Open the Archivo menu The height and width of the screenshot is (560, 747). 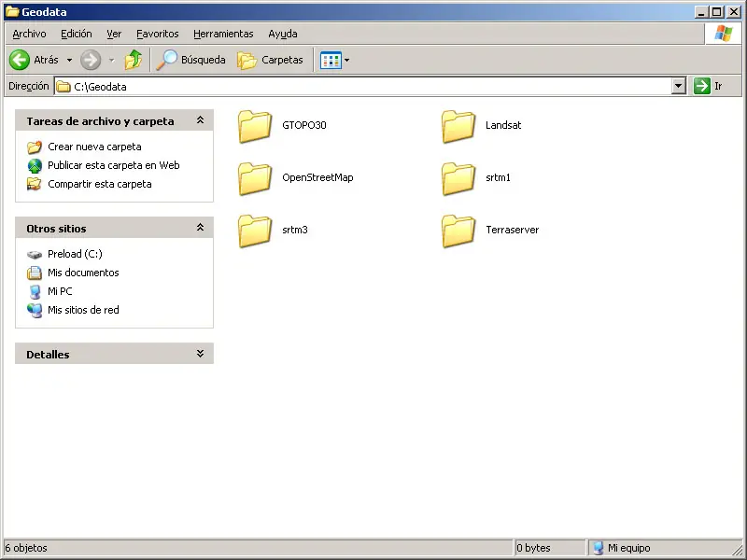pos(30,34)
